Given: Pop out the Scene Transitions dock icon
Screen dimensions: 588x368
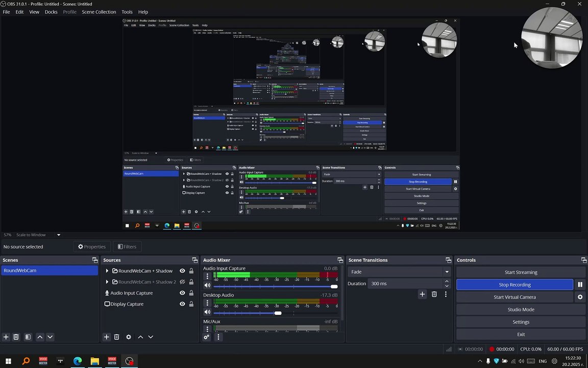Looking at the screenshot, I should pos(448,260).
